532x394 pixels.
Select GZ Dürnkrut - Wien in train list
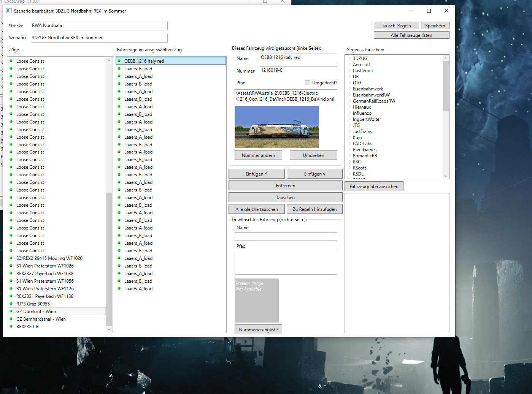point(36,311)
